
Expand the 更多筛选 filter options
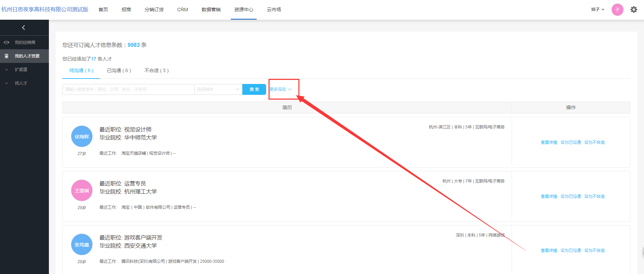(x=280, y=89)
